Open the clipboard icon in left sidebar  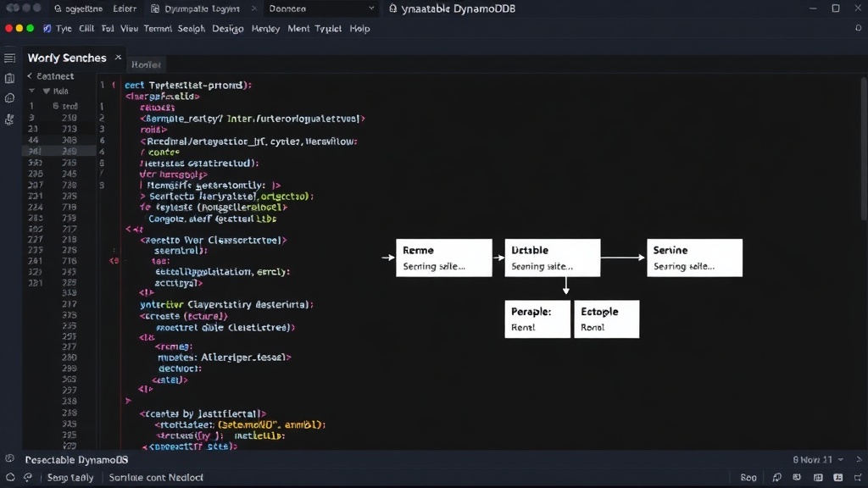coord(9,79)
